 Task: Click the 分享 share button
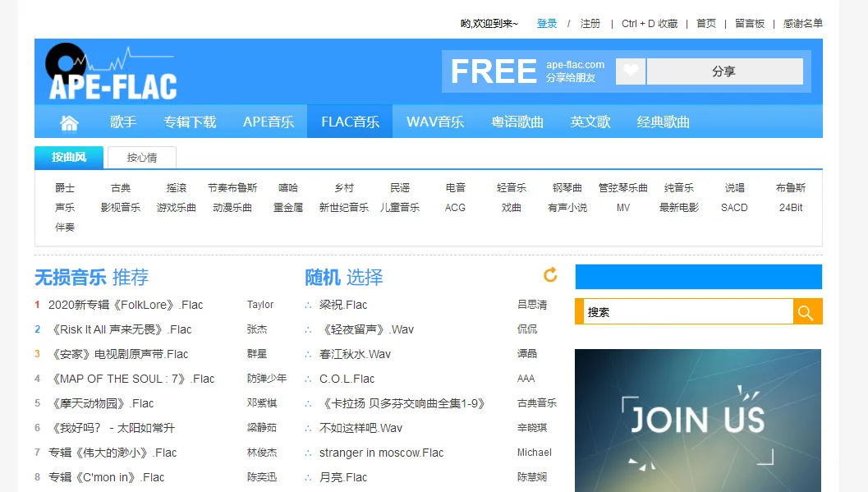pyautogui.click(x=725, y=71)
